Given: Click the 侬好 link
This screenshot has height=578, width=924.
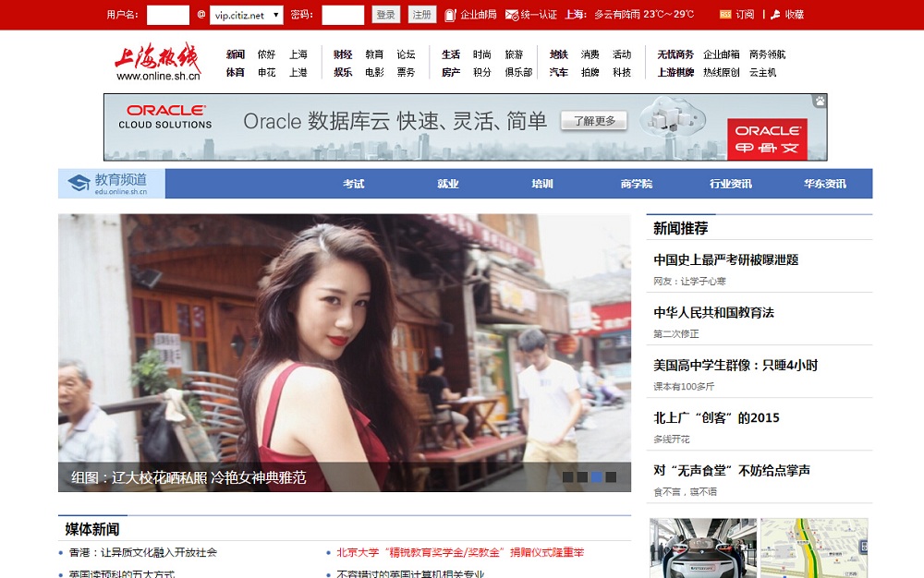Looking at the screenshot, I should 266,54.
